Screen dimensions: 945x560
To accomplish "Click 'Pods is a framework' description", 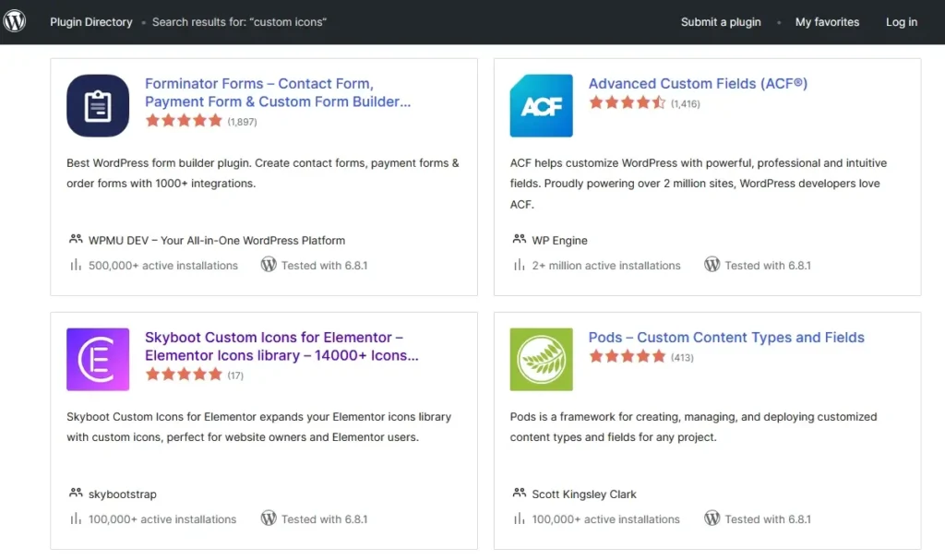I will pos(693,427).
